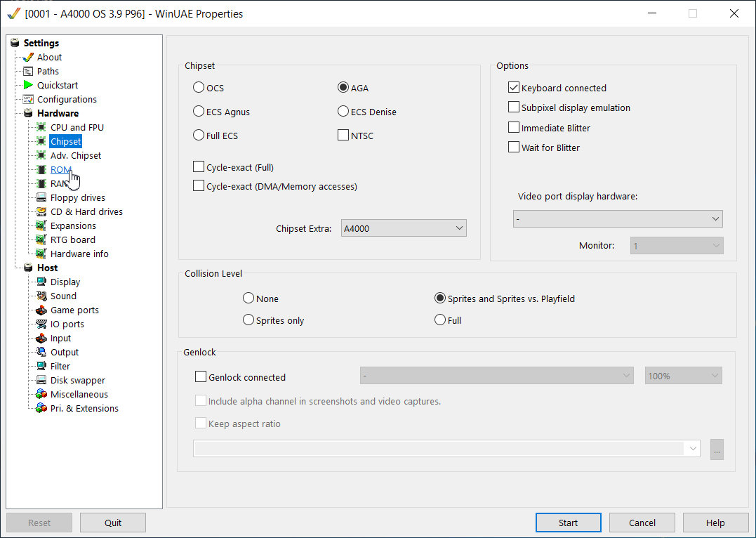The image size is (756, 538).
Task: Open the ROM settings page
Action: pos(61,169)
